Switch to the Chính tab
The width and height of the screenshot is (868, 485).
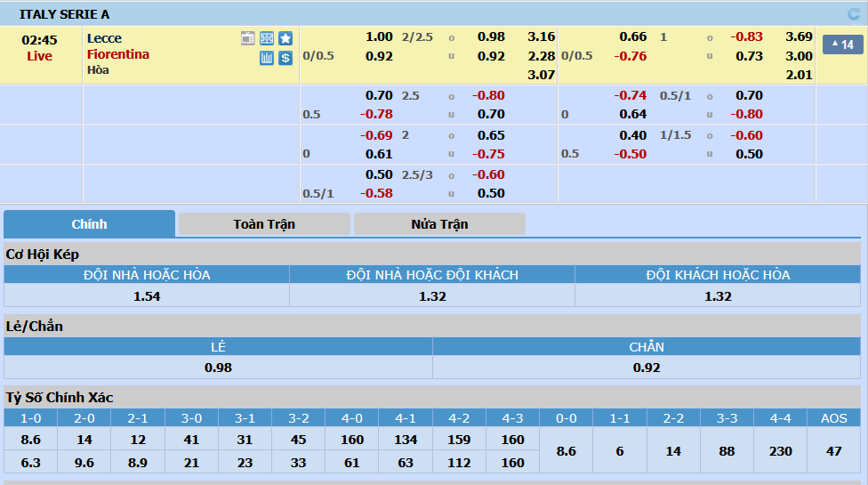tap(89, 224)
